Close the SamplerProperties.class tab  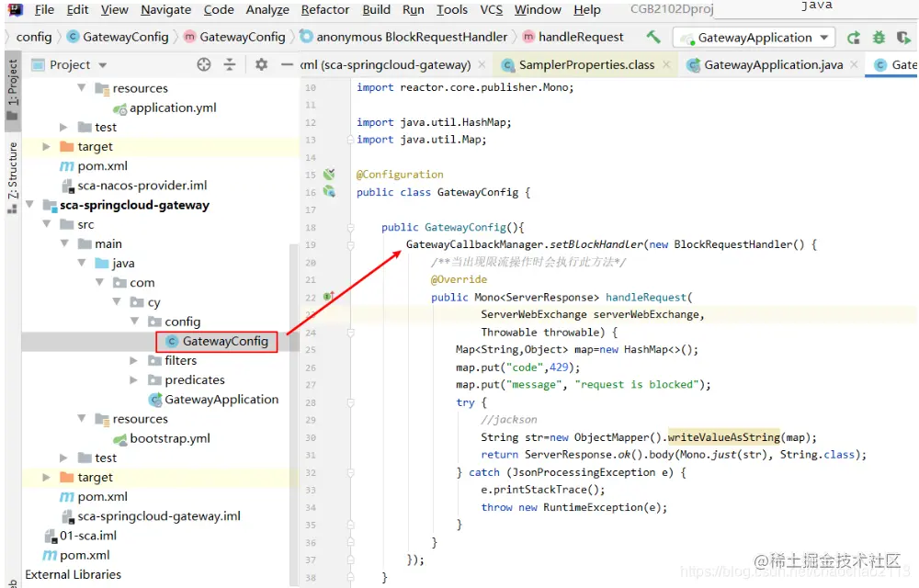point(666,65)
